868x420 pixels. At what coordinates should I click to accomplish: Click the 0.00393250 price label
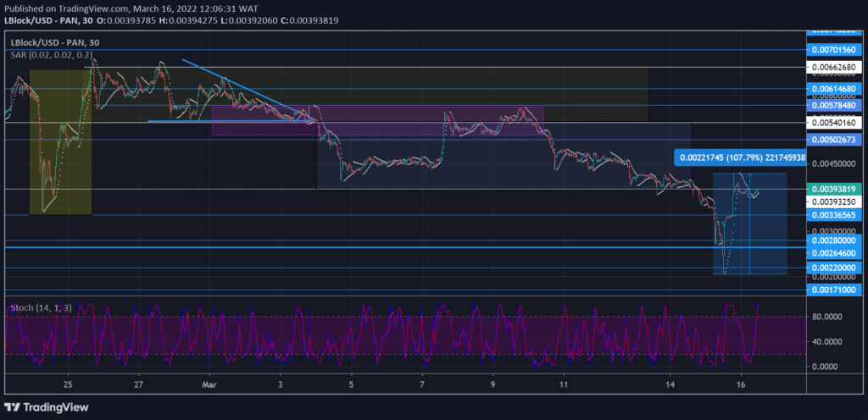pos(833,202)
